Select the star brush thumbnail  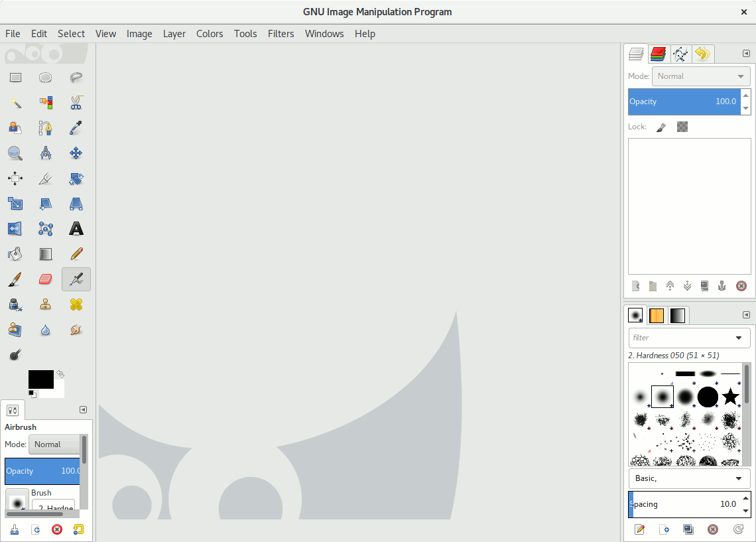tap(730, 397)
